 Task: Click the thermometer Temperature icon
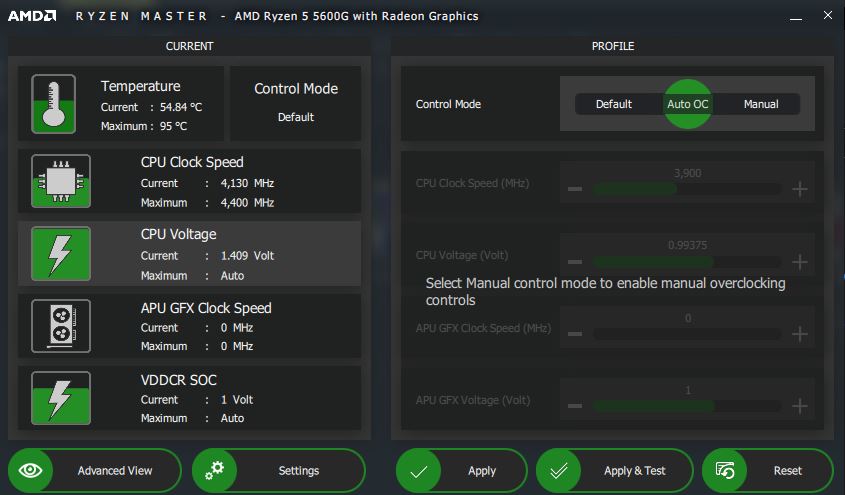[53, 104]
